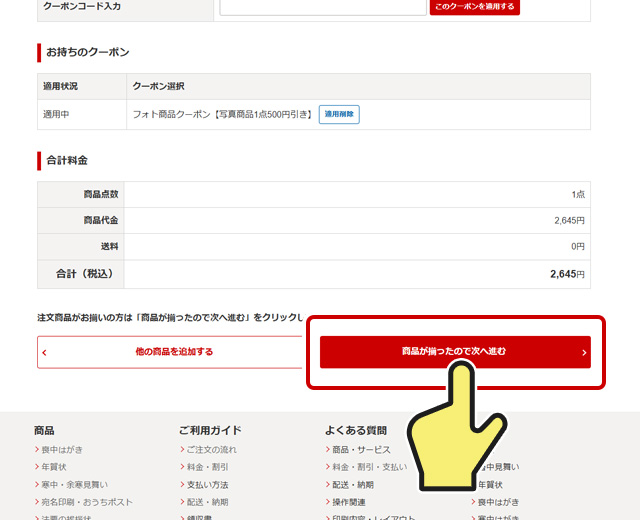Click the right chevron on 次へ進む button

point(584,353)
